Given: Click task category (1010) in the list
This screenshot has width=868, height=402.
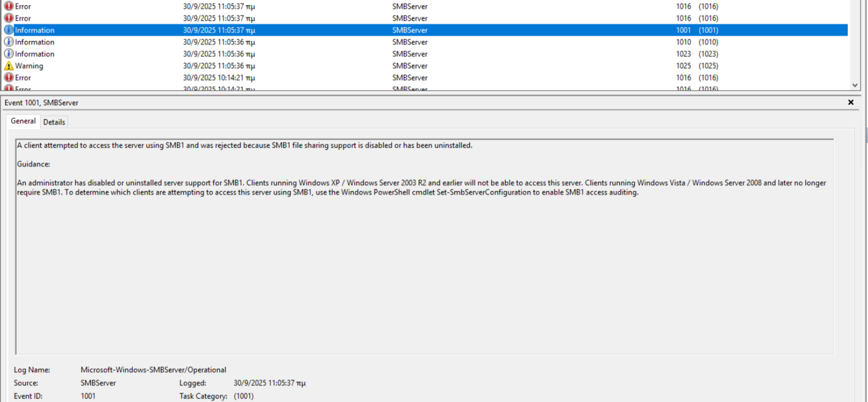Looking at the screenshot, I should [708, 42].
